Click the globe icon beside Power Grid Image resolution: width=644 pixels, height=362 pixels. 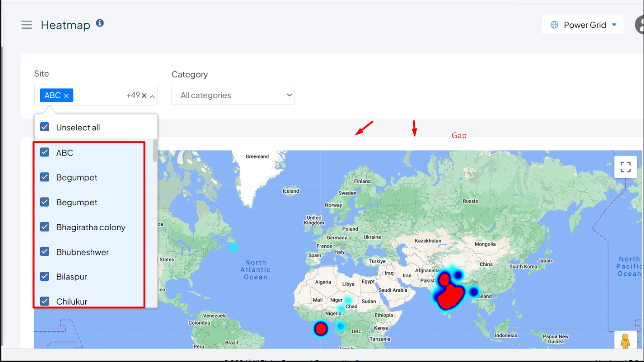coord(554,25)
